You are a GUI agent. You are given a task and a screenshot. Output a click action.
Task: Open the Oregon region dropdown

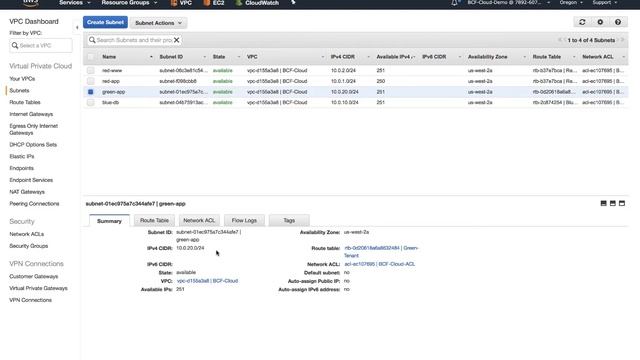(571, 3)
